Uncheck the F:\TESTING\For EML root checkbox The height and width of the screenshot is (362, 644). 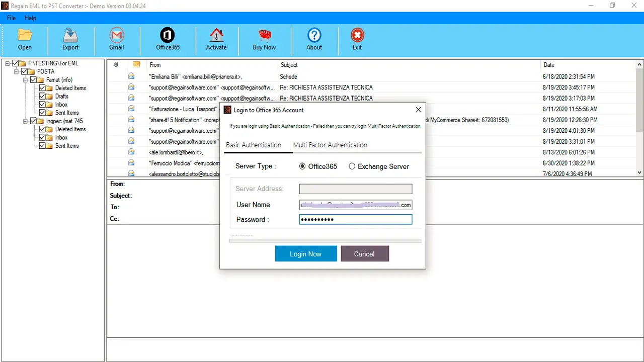tap(15, 63)
